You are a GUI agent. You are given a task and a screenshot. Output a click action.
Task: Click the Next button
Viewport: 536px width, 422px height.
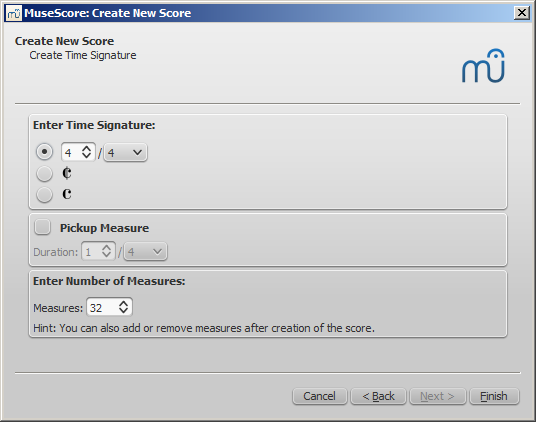(437, 396)
